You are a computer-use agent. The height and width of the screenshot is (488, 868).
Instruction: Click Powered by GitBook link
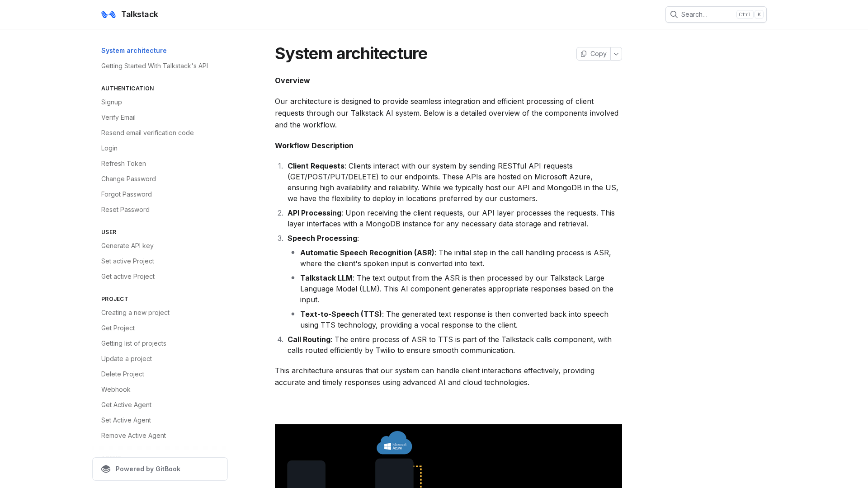tap(148, 469)
